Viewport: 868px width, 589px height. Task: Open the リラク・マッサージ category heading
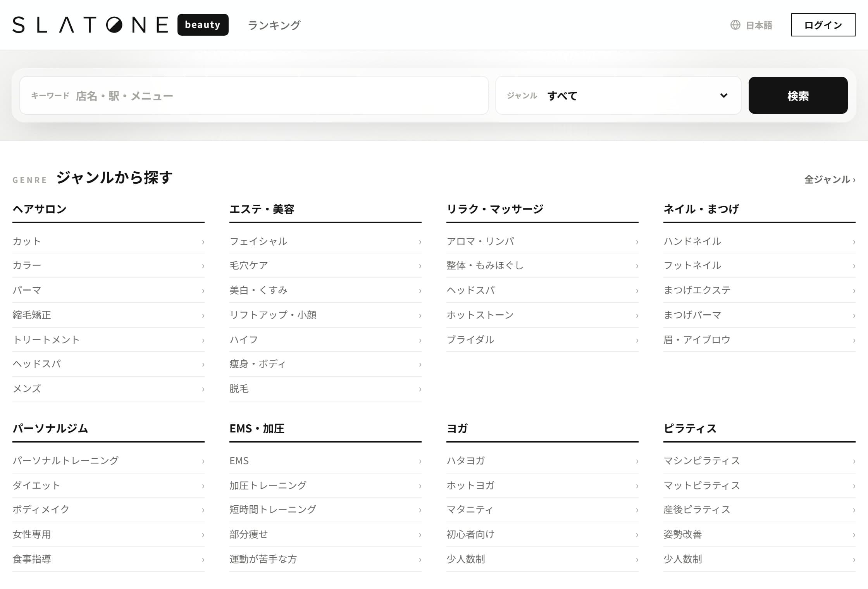[x=495, y=209]
